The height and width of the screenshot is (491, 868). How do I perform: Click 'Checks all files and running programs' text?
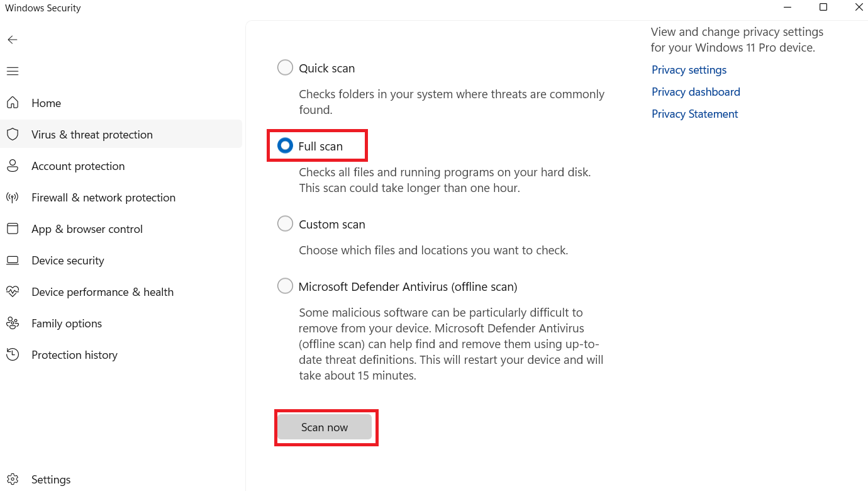[445, 180]
